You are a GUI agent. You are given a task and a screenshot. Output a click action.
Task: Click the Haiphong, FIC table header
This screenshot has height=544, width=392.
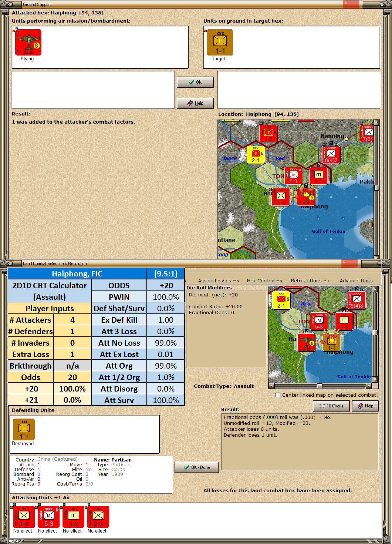pyautogui.click(x=77, y=273)
